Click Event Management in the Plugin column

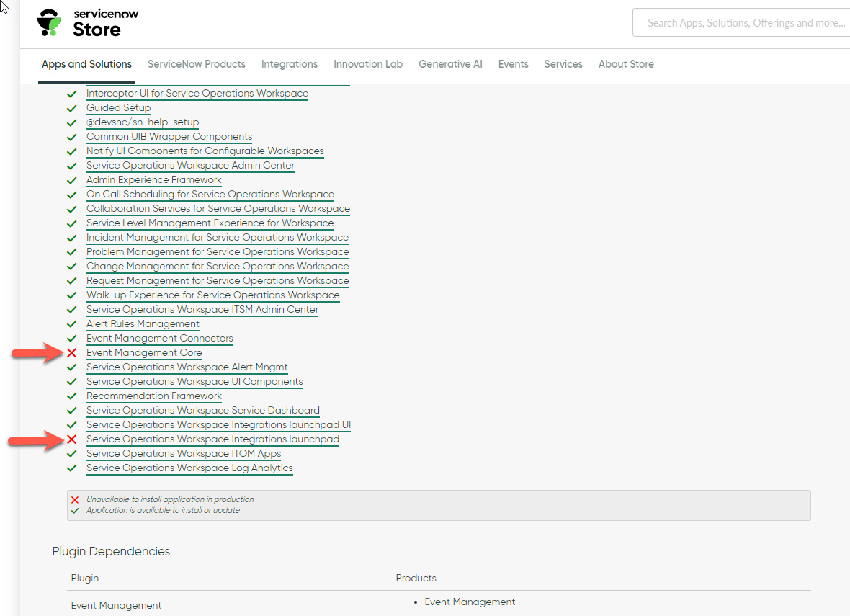pyautogui.click(x=116, y=605)
